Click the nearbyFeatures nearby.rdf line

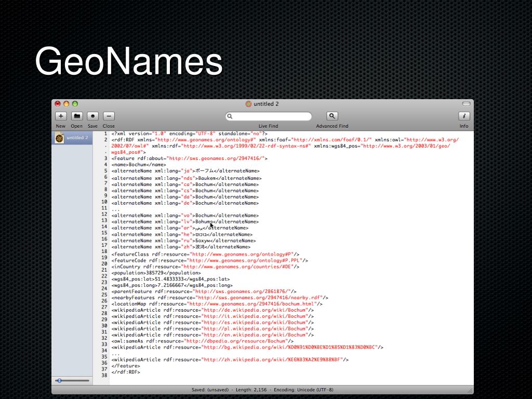pos(220,298)
